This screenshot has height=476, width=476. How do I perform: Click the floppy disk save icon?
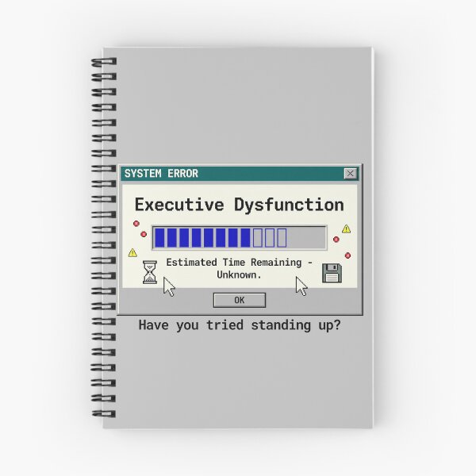332,273
